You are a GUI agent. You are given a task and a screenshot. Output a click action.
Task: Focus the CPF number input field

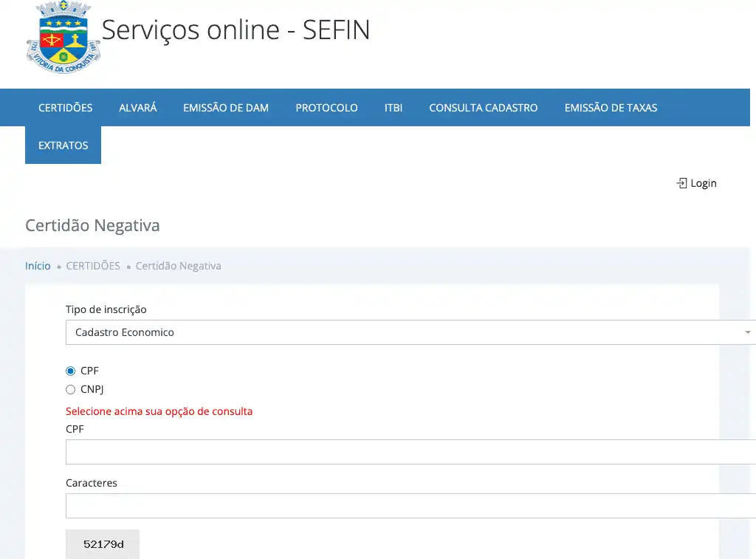tap(410, 452)
